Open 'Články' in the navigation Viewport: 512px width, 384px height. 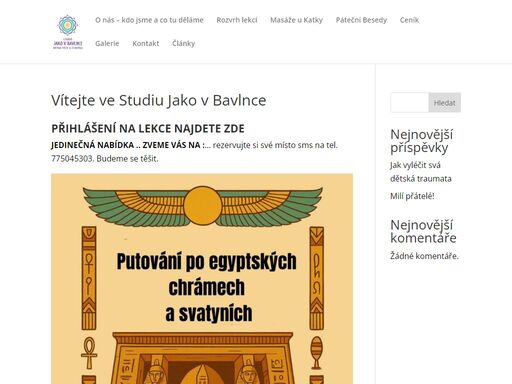coord(184,43)
